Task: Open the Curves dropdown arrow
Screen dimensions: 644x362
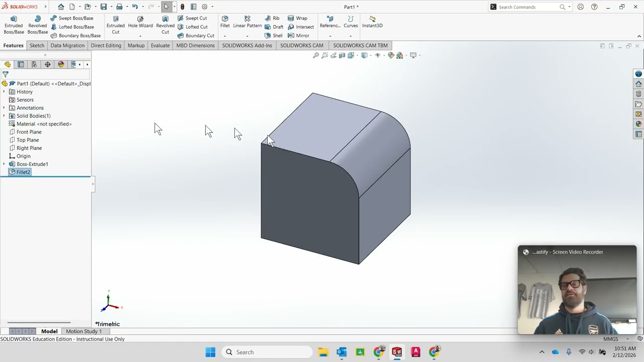Action: tap(351, 36)
